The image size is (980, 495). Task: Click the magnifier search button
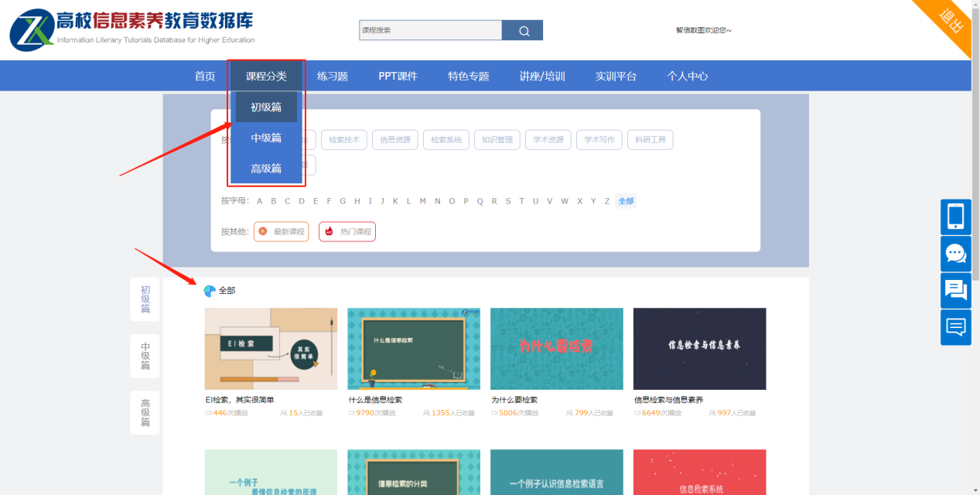pyautogui.click(x=523, y=31)
